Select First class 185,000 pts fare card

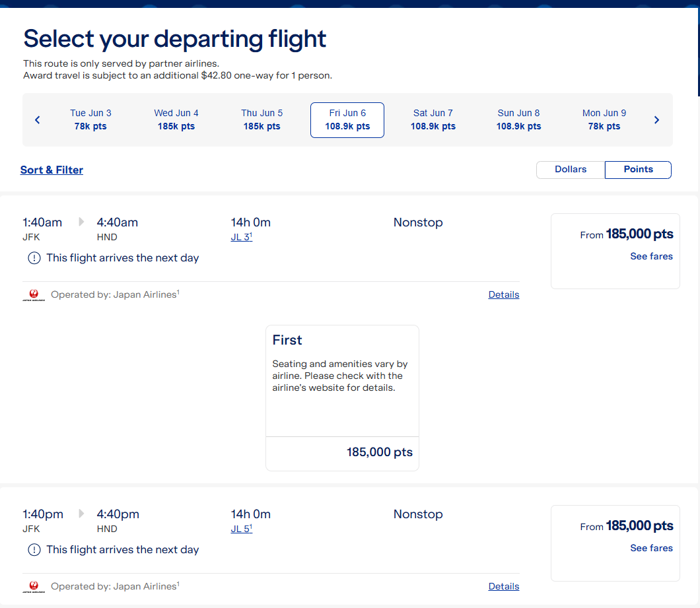coord(342,397)
